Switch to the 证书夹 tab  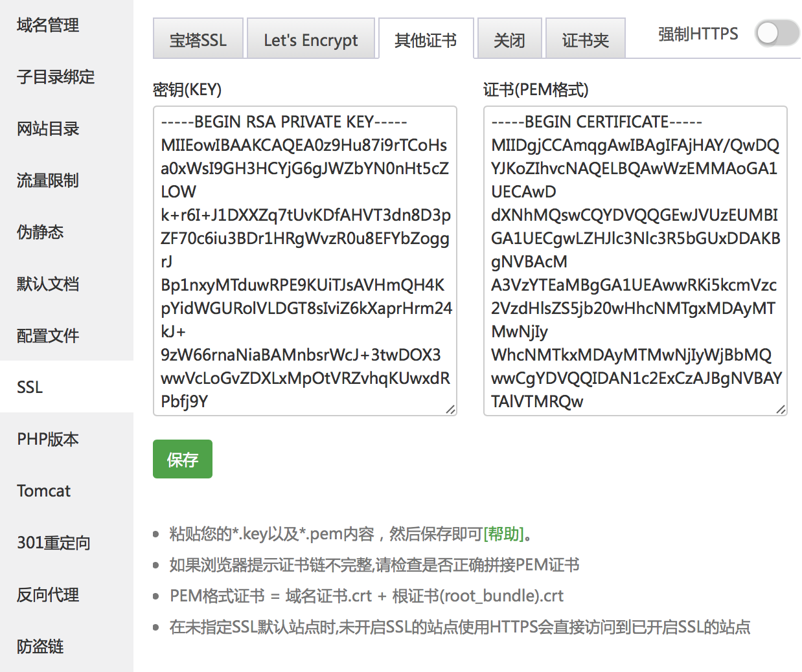(586, 39)
